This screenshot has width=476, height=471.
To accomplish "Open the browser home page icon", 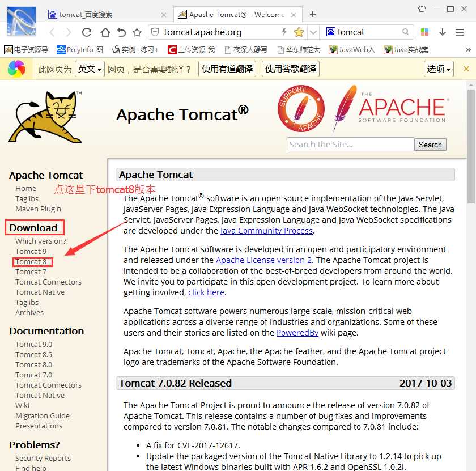I will 105,32.
